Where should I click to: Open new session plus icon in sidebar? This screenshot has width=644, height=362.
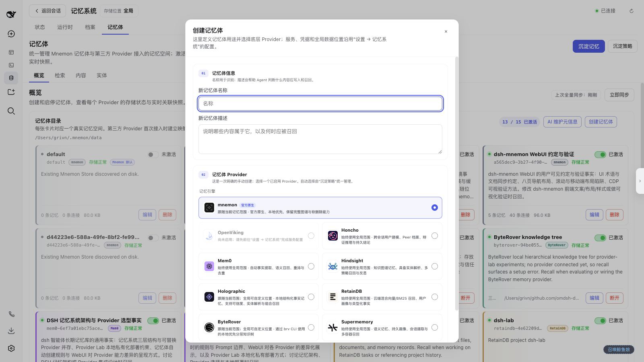[x=11, y=34]
